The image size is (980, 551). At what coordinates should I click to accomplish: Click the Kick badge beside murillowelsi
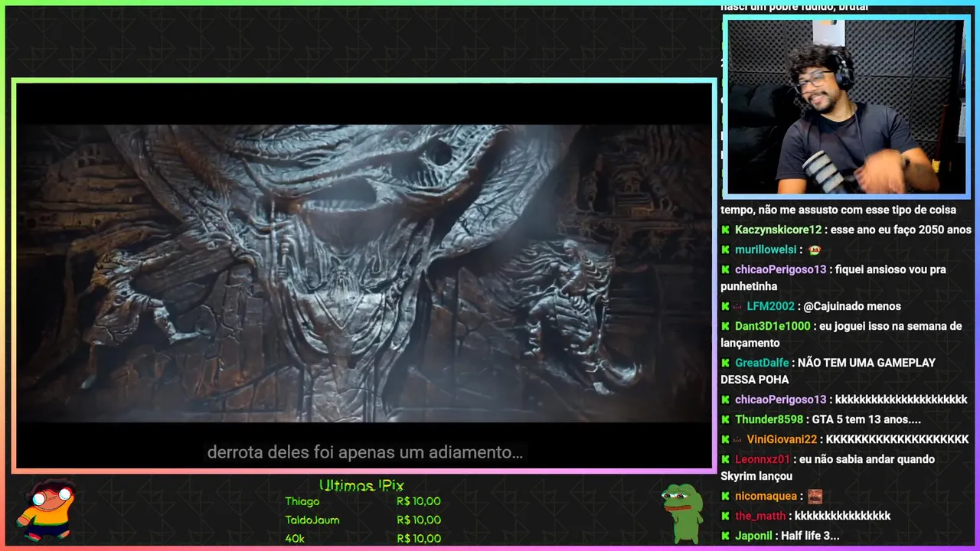pos(725,249)
